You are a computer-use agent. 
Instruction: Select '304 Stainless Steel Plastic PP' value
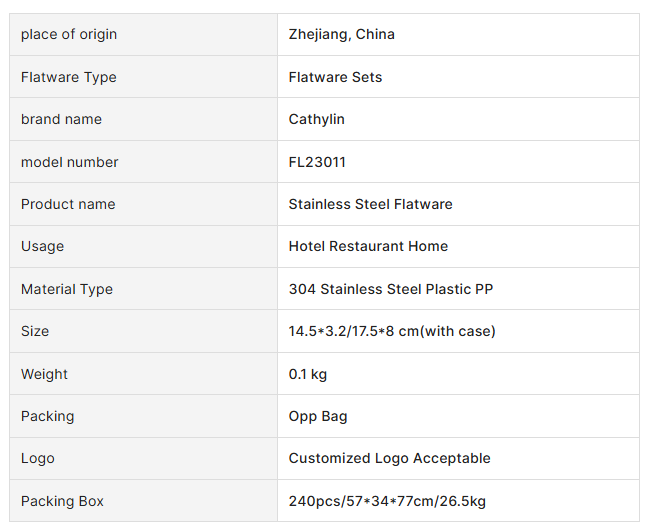pos(391,289)
